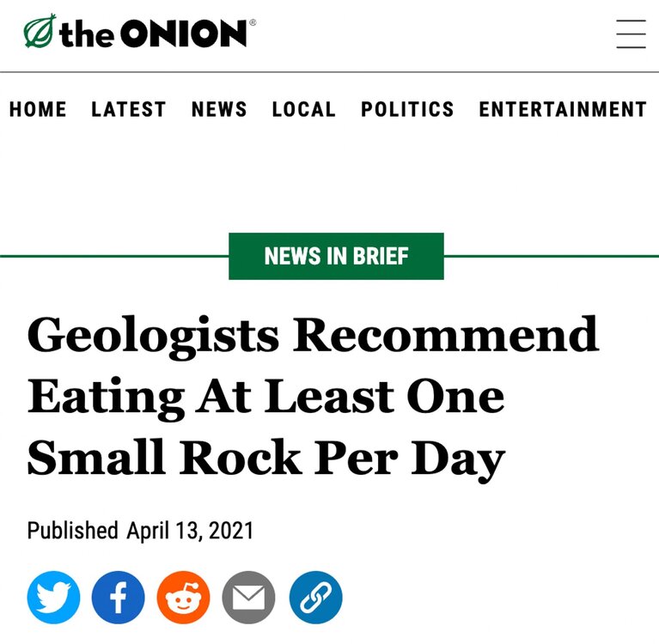Open the LOCAL section
Screen dimensions: 659x644
(304, 110)
